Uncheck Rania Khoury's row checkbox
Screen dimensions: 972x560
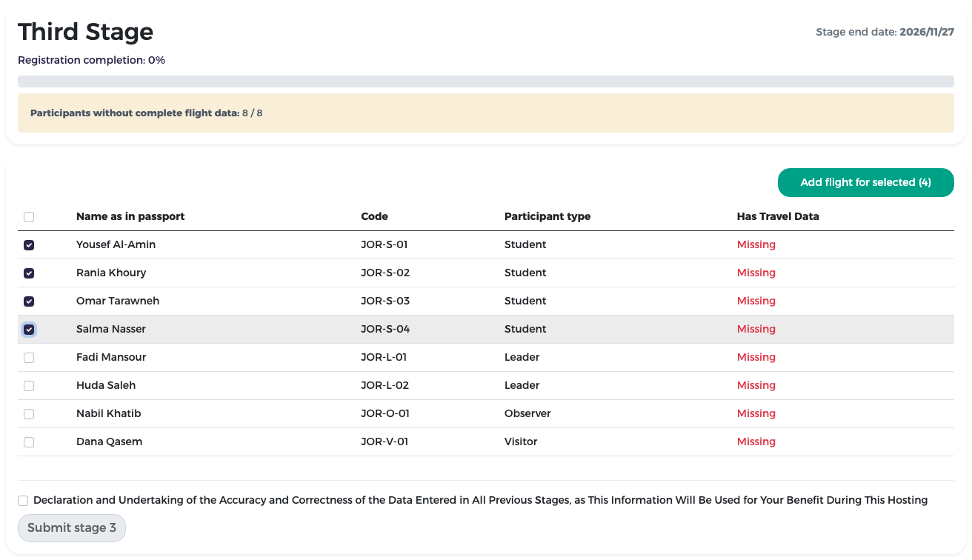tap(29, 273)
